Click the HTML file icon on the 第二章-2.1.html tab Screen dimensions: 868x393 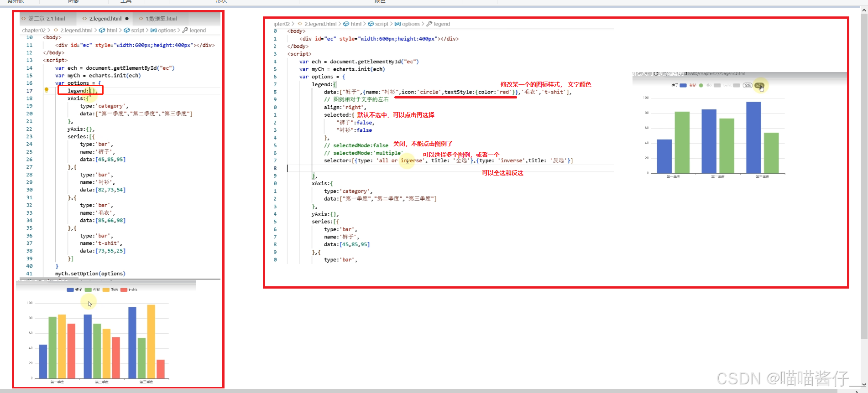coord(24,19)
